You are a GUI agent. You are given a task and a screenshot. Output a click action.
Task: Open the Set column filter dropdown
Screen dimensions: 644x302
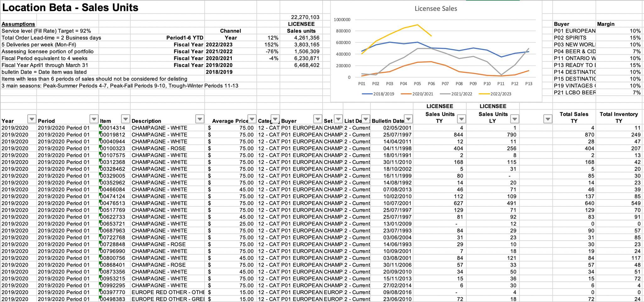coord(338,119)
